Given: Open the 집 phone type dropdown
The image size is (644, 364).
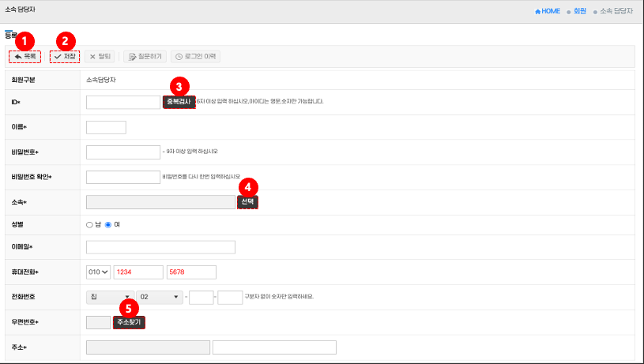Looking at the screenshot, I should [110, 297].
